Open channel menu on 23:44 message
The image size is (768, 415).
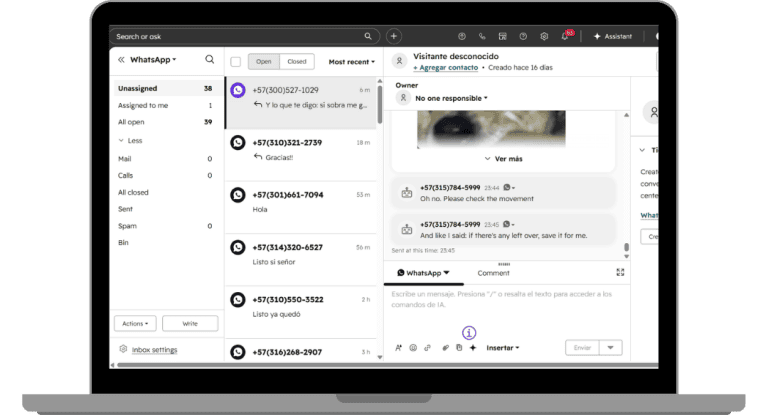(509, 188)
